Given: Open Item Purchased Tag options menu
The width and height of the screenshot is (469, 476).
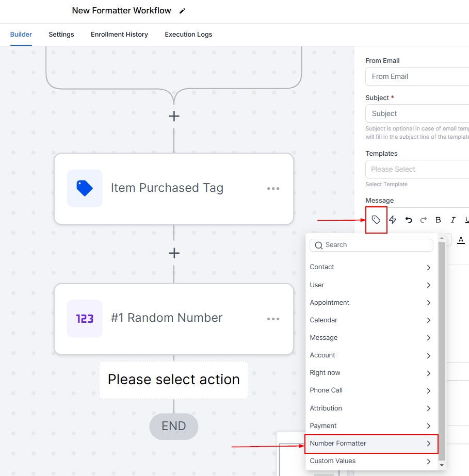Looking at the screenshot, I should tap(273, 188).
